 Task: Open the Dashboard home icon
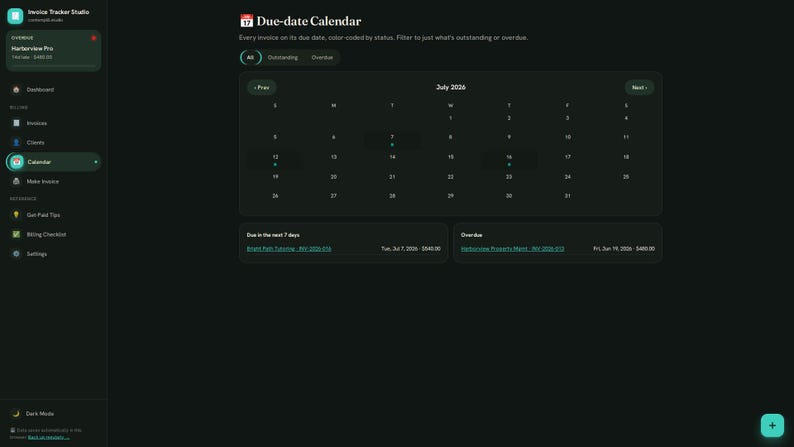[16, 90]
